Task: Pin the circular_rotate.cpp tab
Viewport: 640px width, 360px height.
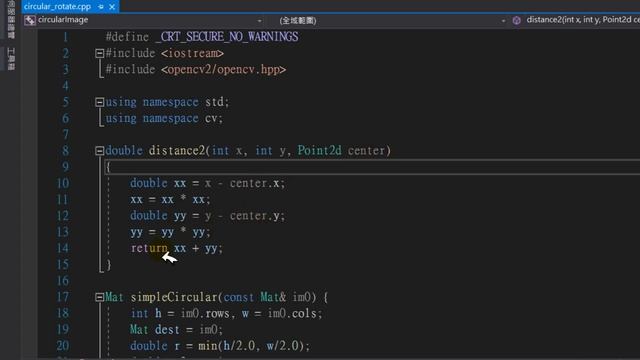Action: [x=101, y=7]
